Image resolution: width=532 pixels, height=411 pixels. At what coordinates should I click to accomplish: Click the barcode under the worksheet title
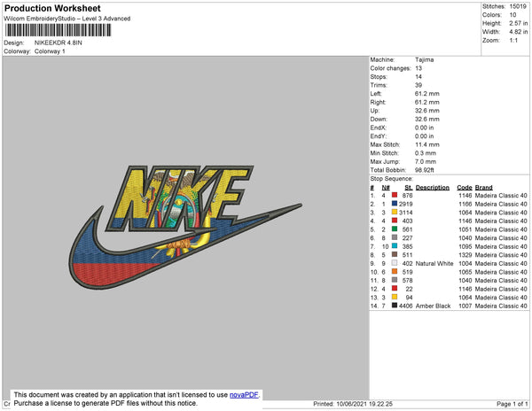[x=58, y=30]
